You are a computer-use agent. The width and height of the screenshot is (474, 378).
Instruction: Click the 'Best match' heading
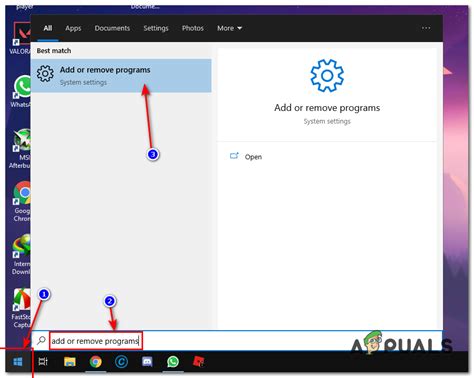tap(54, 51)
